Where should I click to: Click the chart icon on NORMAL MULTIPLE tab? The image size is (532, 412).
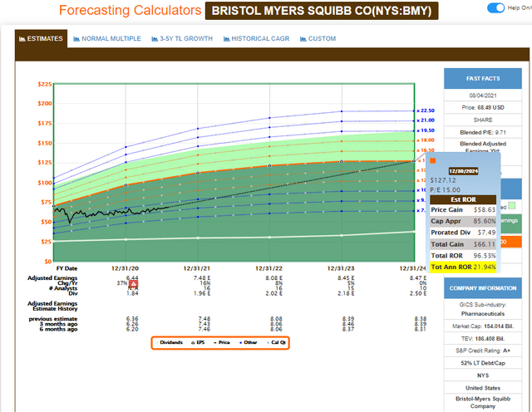pyautogui.click(x=76, y=39)
